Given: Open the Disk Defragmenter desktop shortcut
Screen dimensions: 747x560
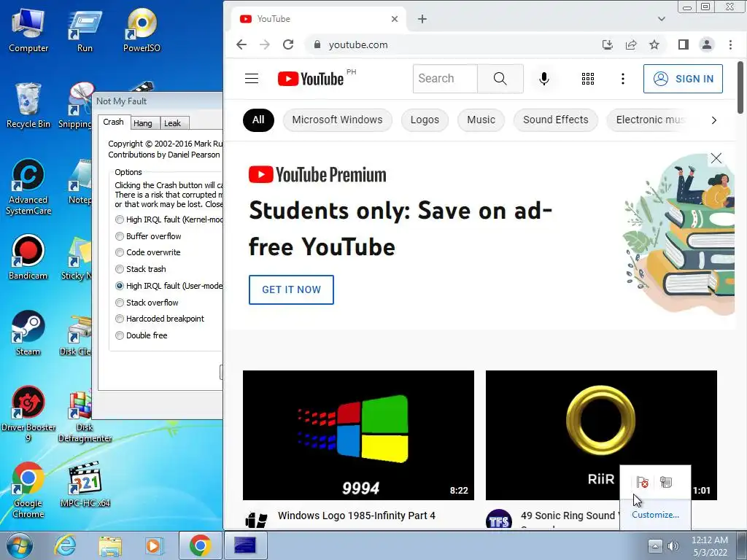Looking at the screenshot, I should pyautogui.click(x=85, y=417).
